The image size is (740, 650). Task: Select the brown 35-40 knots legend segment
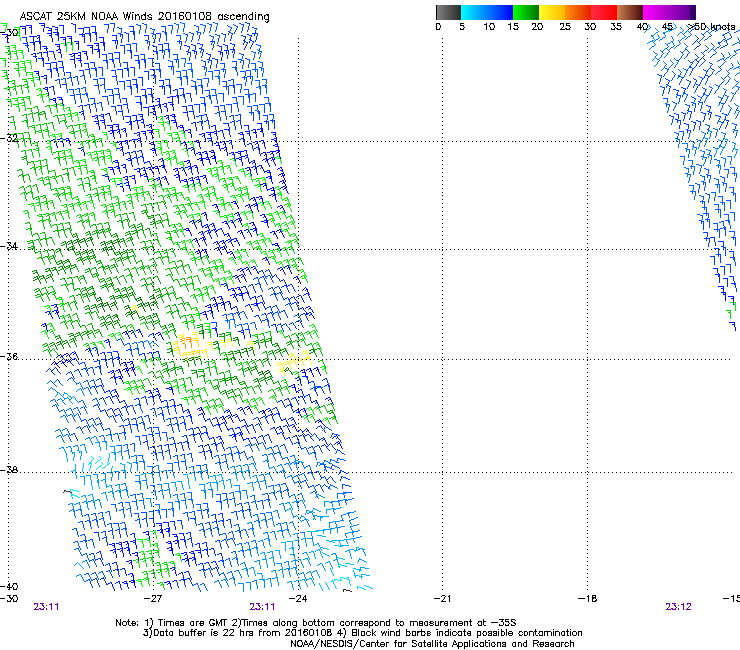(x=630, y=12)
